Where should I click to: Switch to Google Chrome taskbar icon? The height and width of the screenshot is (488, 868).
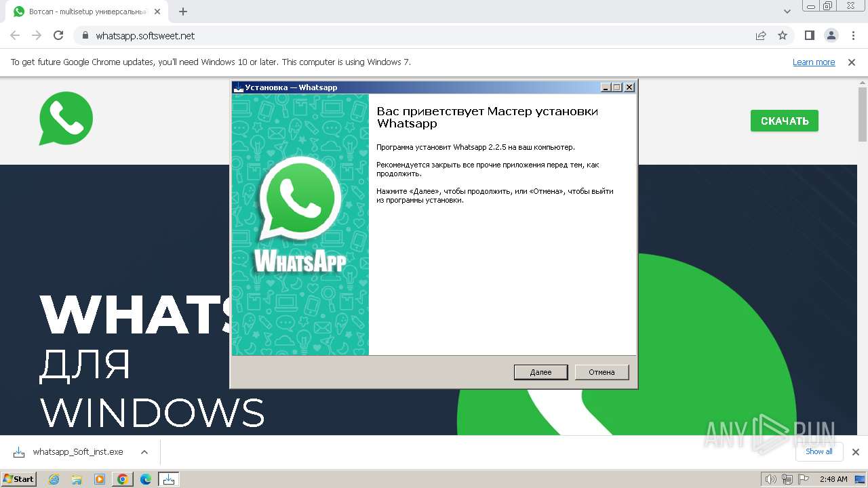[x=123, y=479]
